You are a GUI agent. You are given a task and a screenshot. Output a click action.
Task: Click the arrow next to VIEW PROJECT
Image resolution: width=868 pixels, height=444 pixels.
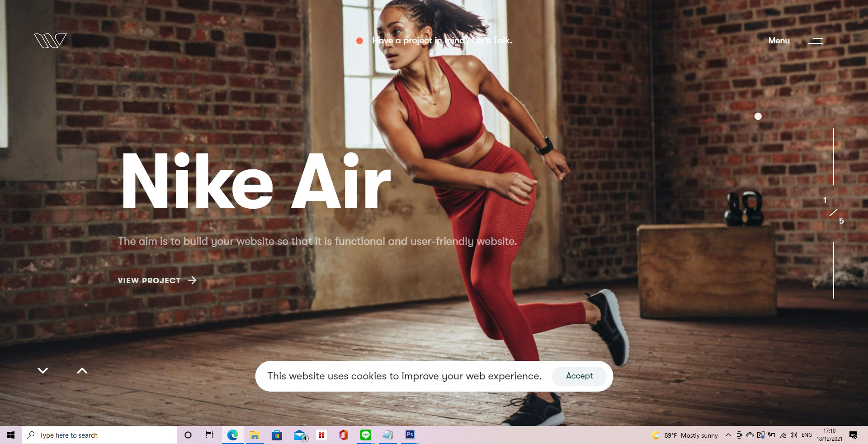click(x=192, y=280)
